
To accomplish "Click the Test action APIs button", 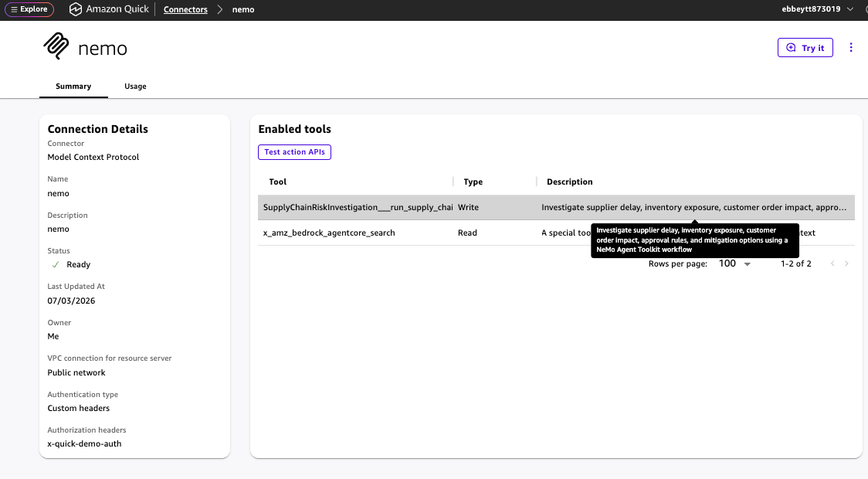I will pos(294,151).
